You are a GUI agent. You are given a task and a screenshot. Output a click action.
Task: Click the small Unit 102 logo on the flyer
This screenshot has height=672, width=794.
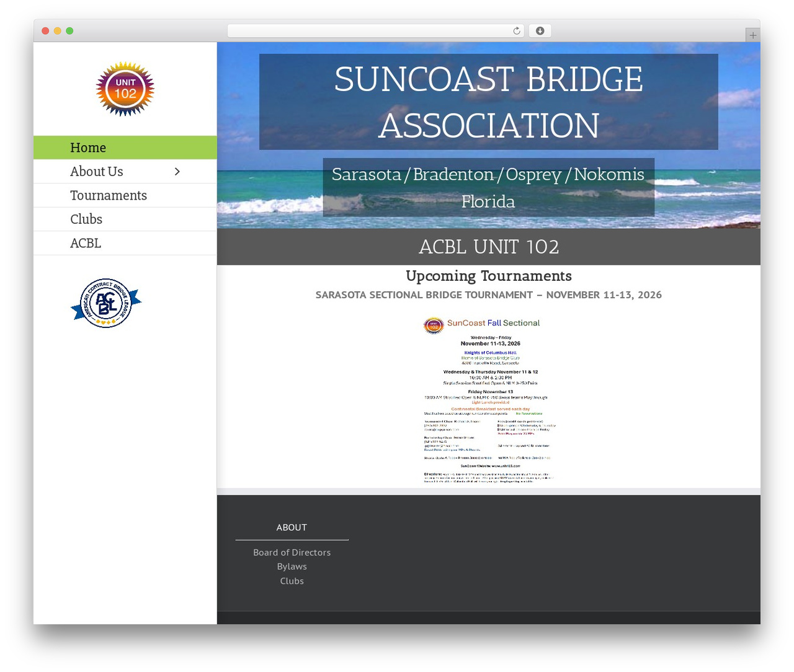coord(434,325)
